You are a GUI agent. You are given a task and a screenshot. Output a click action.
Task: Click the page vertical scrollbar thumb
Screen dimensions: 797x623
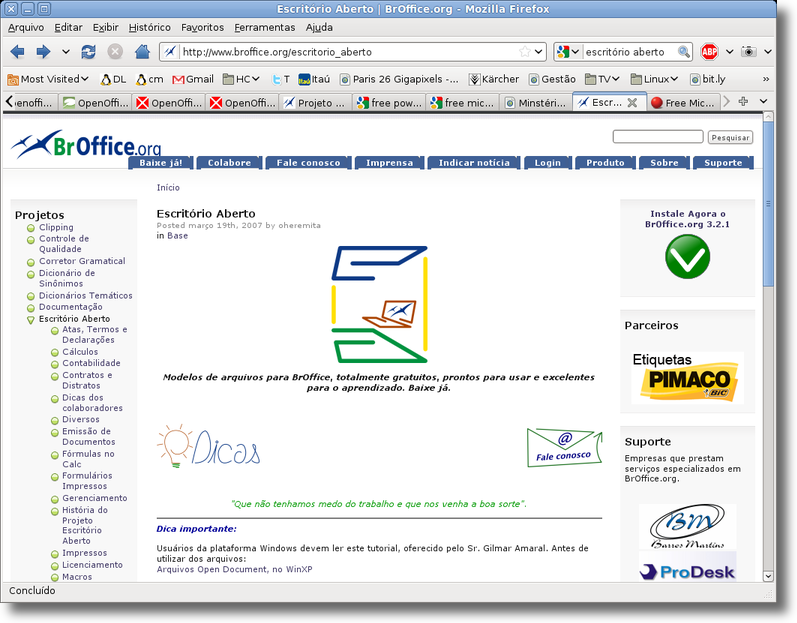coord(768,203)
